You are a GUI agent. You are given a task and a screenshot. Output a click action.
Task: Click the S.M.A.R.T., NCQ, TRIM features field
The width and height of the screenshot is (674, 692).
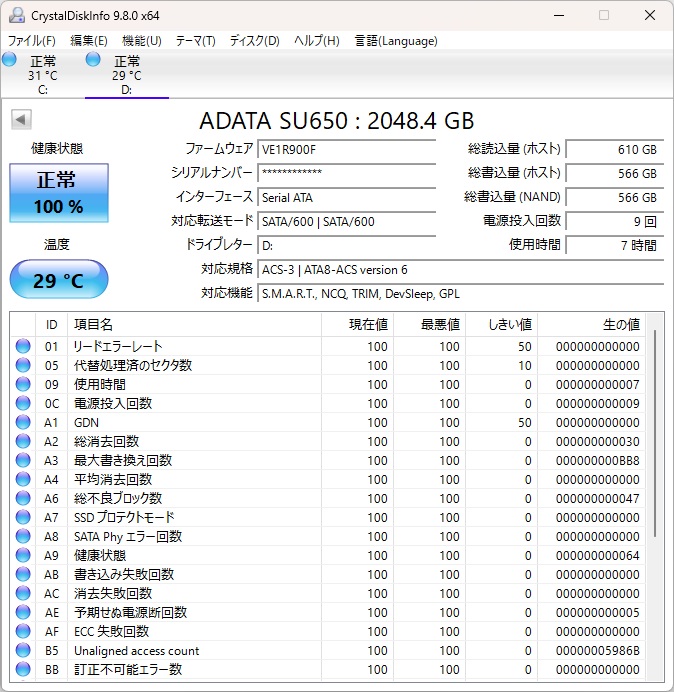pos(460,293)
